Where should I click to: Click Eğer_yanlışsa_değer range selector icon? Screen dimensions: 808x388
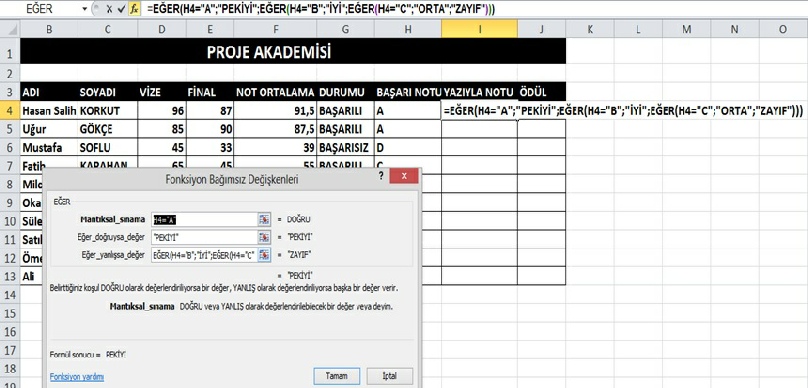coord(264,255)
